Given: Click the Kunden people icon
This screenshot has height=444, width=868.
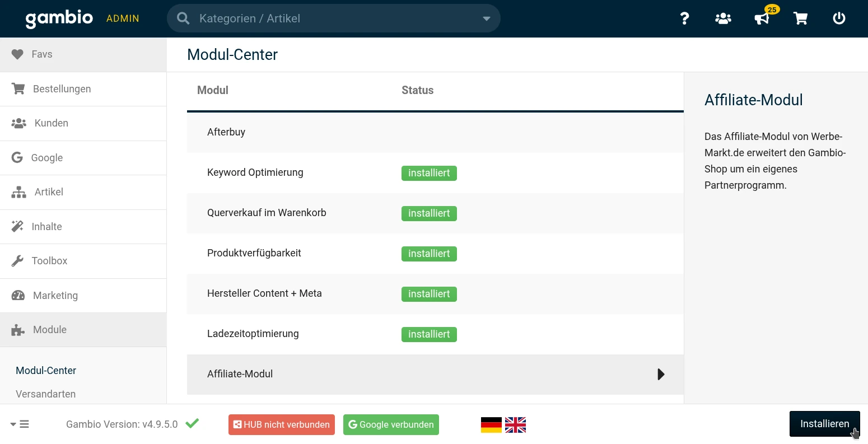Looking at the screenshot, I should click(x=18, y=123).
